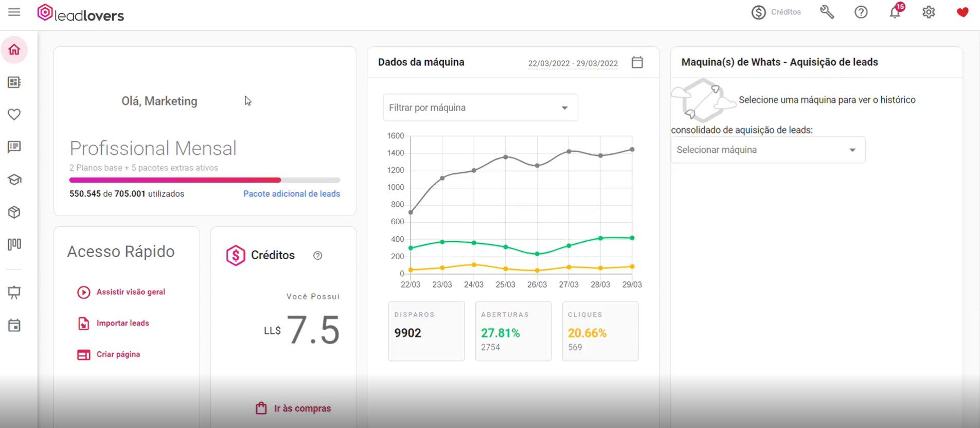The image size is (980, 428).
Task: Open the dashboard grid sidebar icon
Action: [x=14, y=82]
